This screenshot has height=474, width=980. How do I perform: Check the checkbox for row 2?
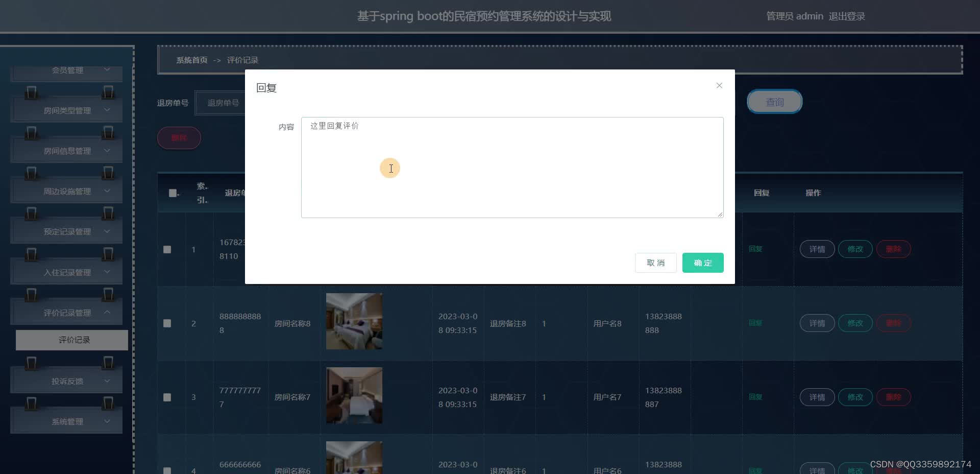click(167, 323)
